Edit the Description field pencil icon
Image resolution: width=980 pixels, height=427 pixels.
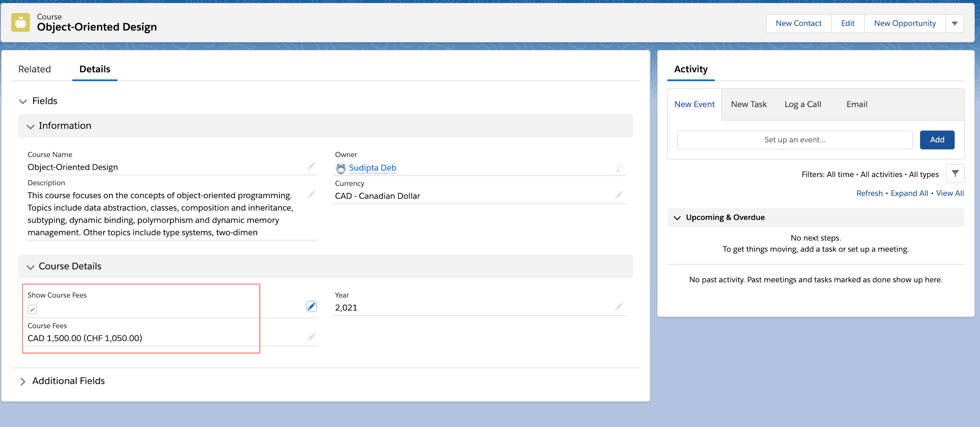point(311,194)
